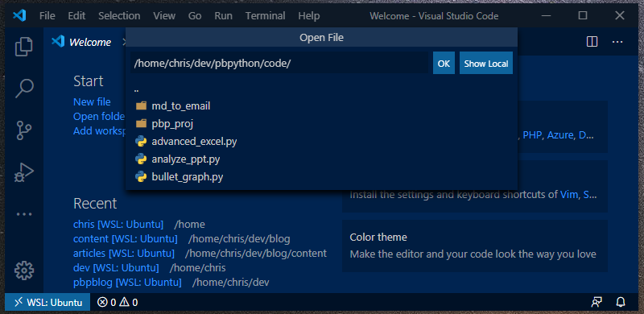
Task: Show additional views ellipsis in activity bar
Action: [x=24, y=214]
